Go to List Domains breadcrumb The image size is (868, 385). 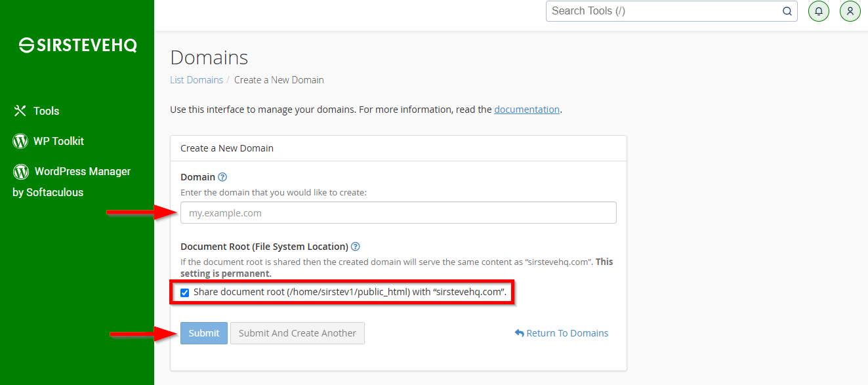pyautogui.click(x=197, y=80)
